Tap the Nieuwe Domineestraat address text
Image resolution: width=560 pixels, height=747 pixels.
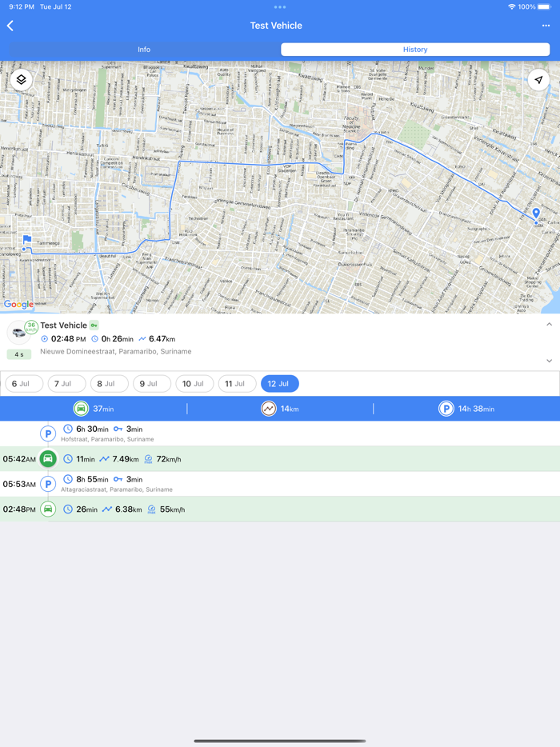click(116, 352)
